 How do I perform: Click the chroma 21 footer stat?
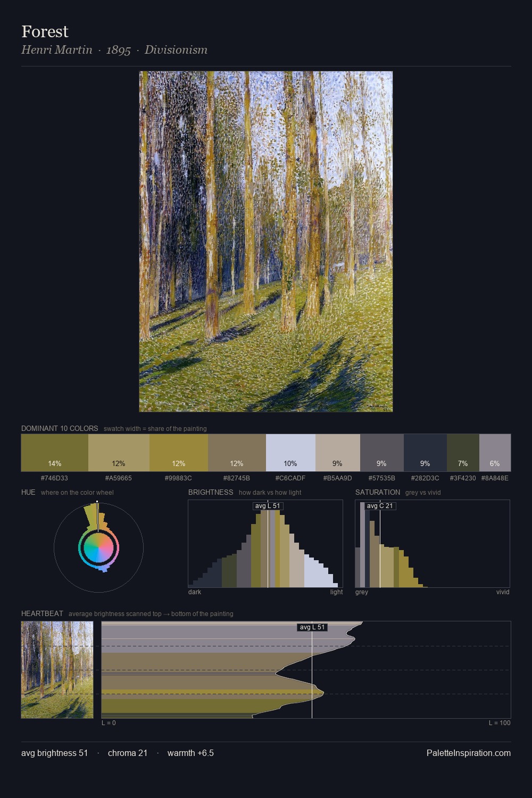pos(128,753)
